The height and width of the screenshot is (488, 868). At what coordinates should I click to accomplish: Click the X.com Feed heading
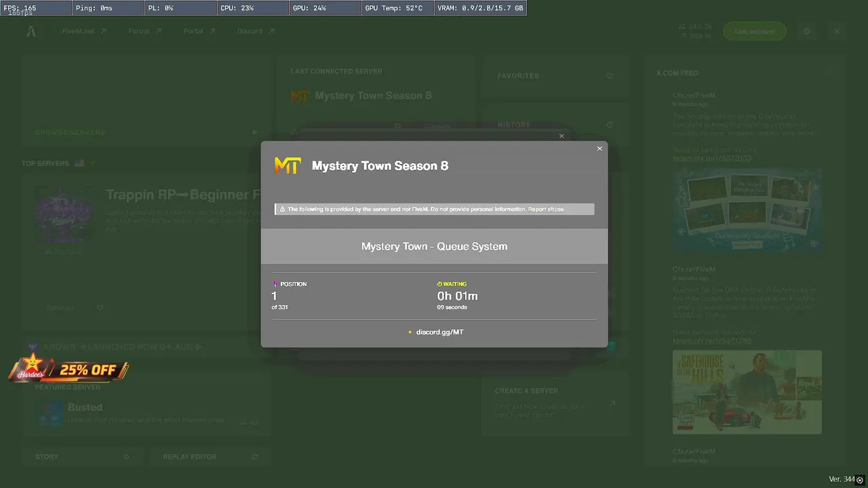point(677,73)
